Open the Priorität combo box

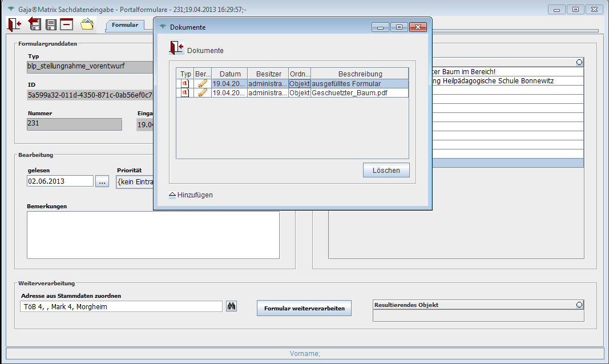pyautogui.click(x=135, y=181)
